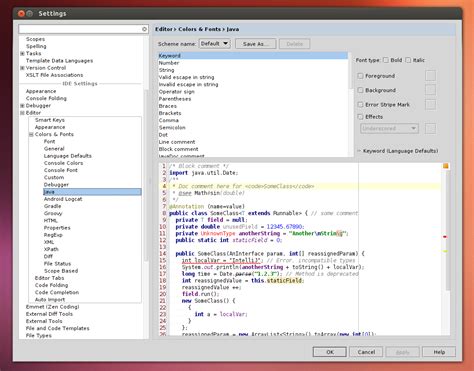Open Help for settings dialog
This screenshot has width=474, height=371.
pyautogui.click(x=439, y=352)
